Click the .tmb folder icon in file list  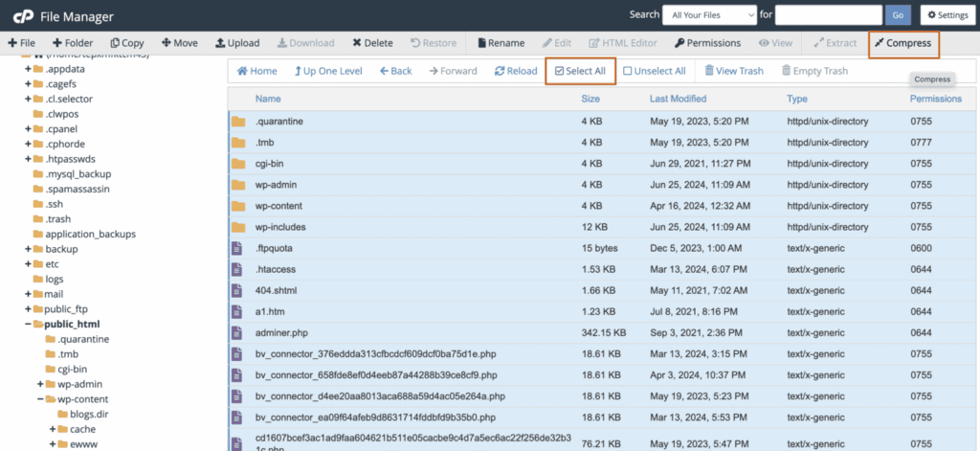238,143
